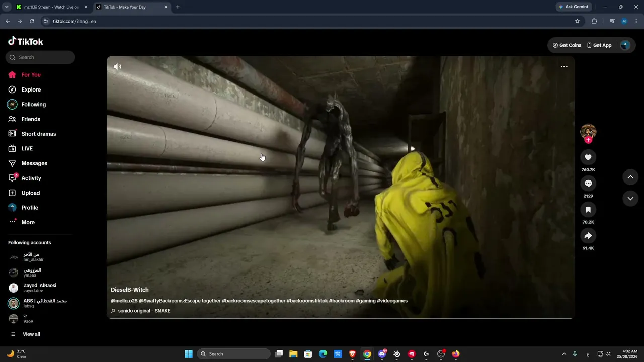Open the three-dot video options menu
Image resolution: width=644 pixels, height=362 pixels.
click(x=564, y=66)
